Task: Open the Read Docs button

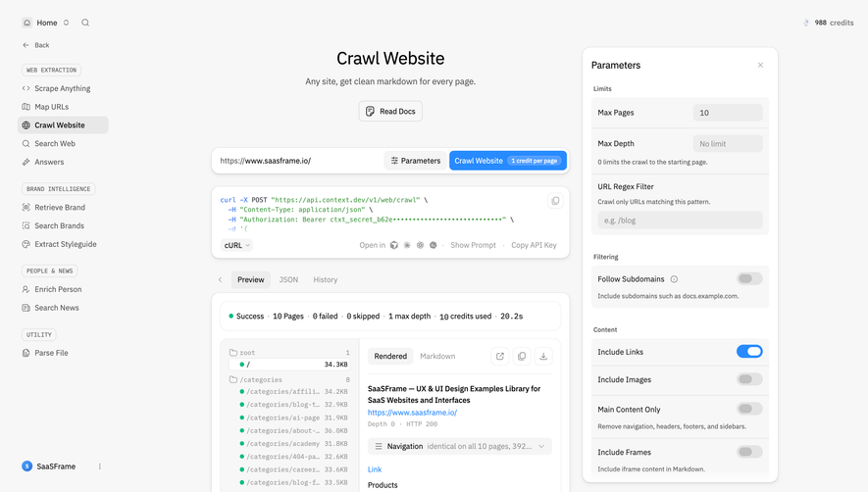Action: [390, 112]
